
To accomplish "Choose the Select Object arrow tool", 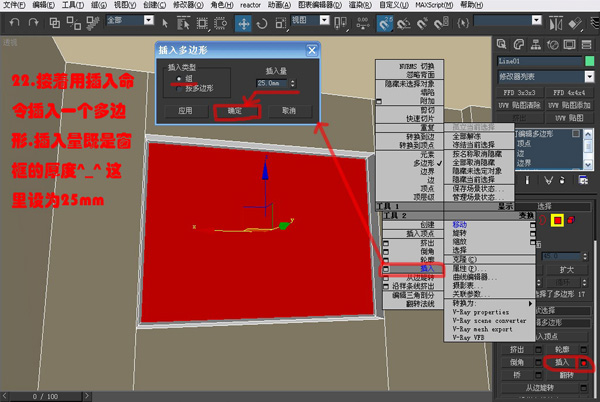I will click(x=165, y=24).
